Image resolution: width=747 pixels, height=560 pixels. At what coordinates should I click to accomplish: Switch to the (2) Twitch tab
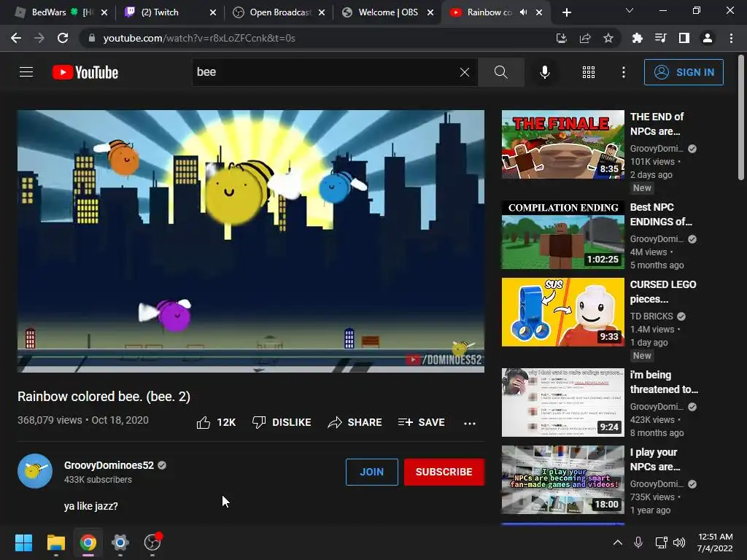(x=169, y=12)
